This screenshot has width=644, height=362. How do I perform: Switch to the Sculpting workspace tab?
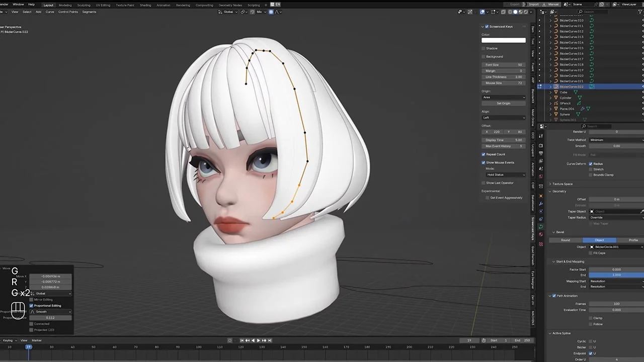pos(84,5)
